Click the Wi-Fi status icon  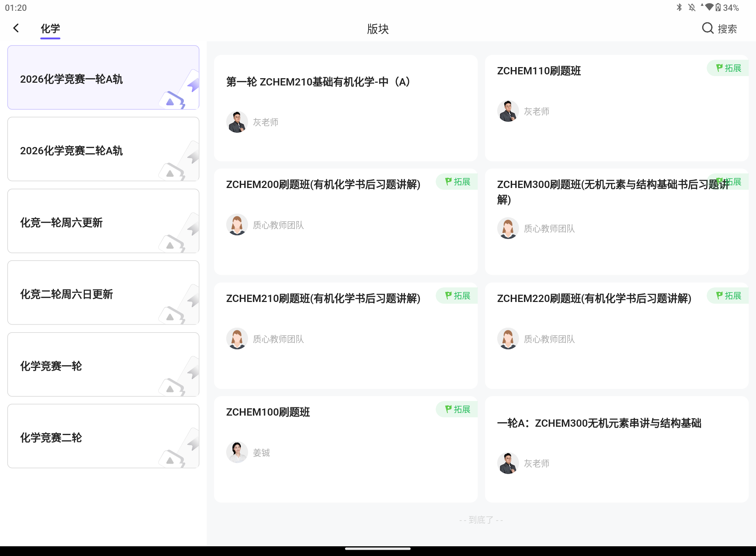pyautogui.click(x=709, y=7)
